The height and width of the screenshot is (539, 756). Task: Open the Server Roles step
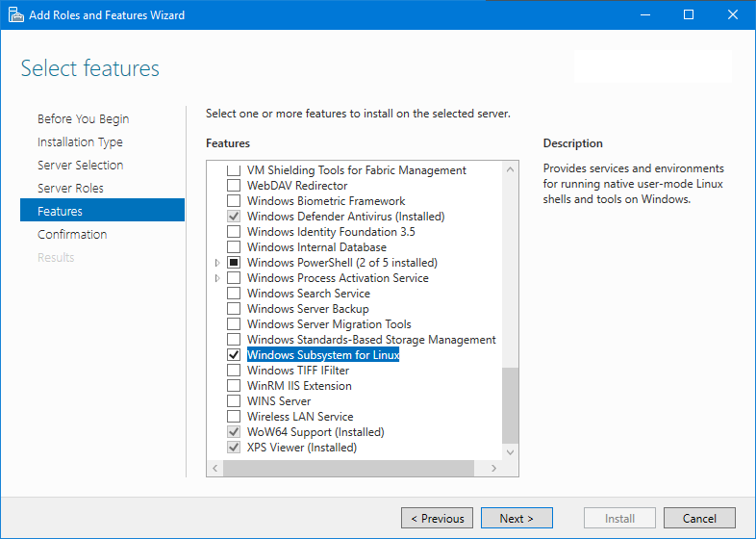point(70,189)
